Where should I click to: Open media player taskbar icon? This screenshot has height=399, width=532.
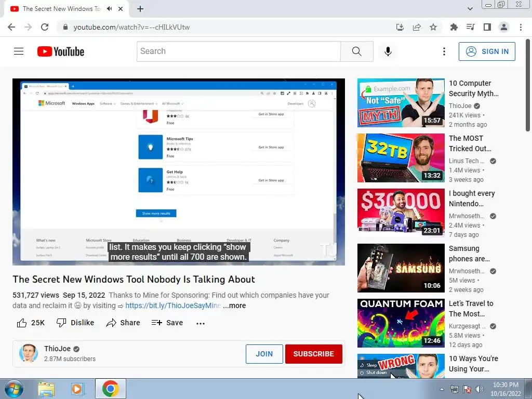78,389
